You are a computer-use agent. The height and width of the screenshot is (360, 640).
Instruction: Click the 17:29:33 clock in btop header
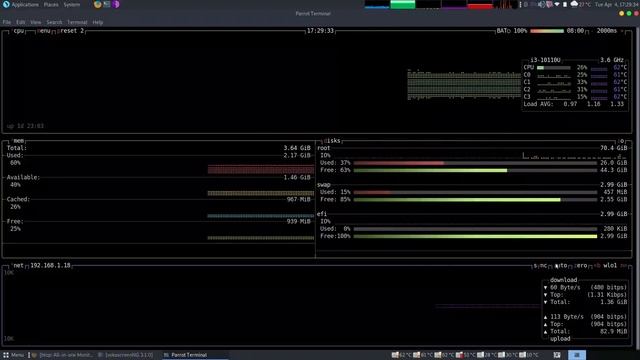pyautogui.click(x=320, y=31)
